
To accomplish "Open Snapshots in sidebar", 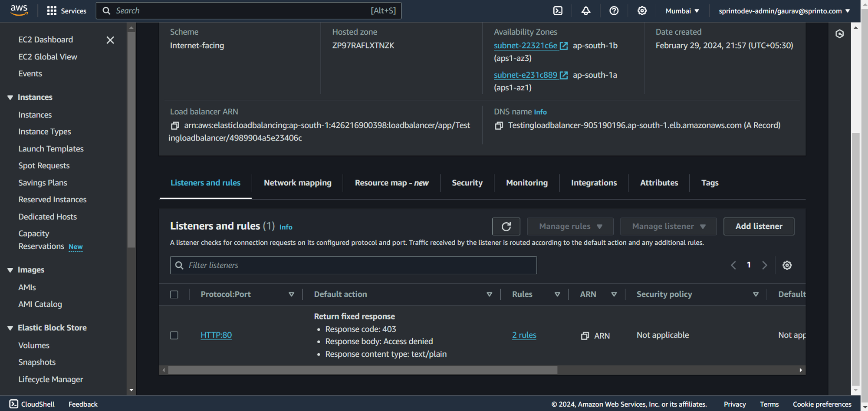I will (37, 362).
